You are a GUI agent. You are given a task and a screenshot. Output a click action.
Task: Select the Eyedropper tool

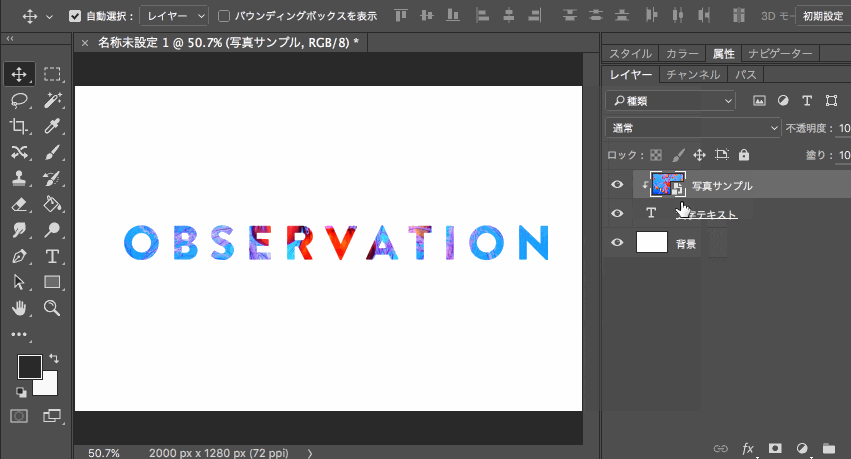pos(52,126)
